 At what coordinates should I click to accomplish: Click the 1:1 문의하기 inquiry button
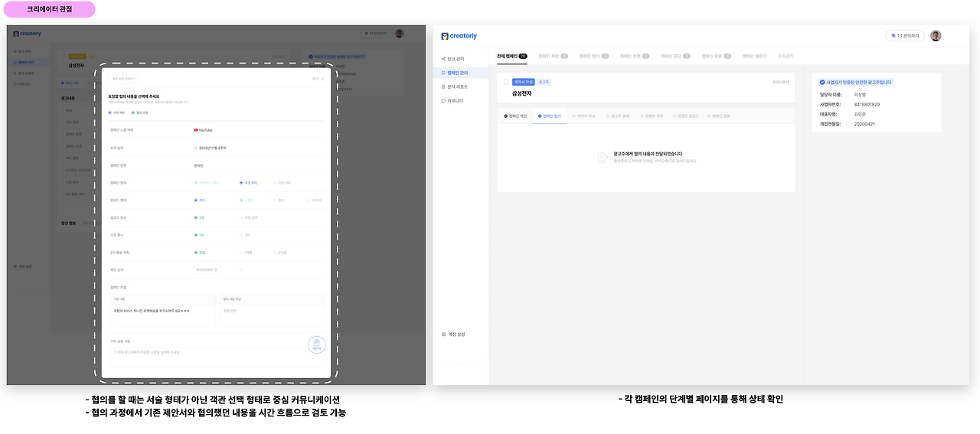pyautogui.click(x=905, y=35)
